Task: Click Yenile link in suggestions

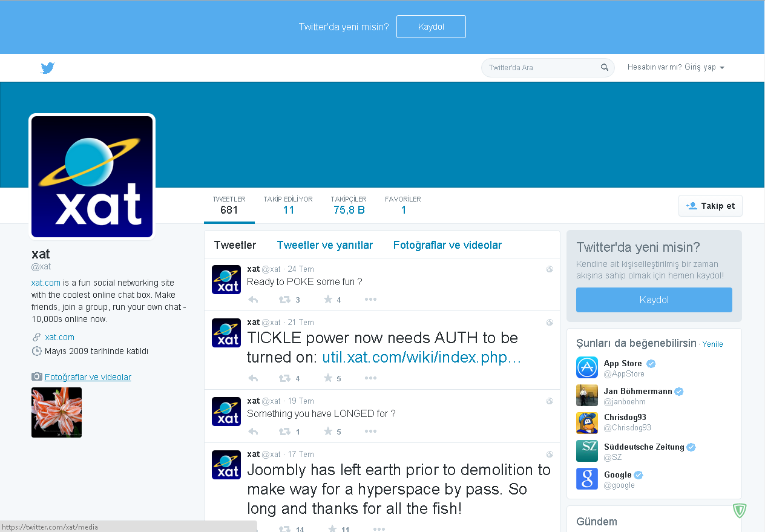Action: pos(713,344)
